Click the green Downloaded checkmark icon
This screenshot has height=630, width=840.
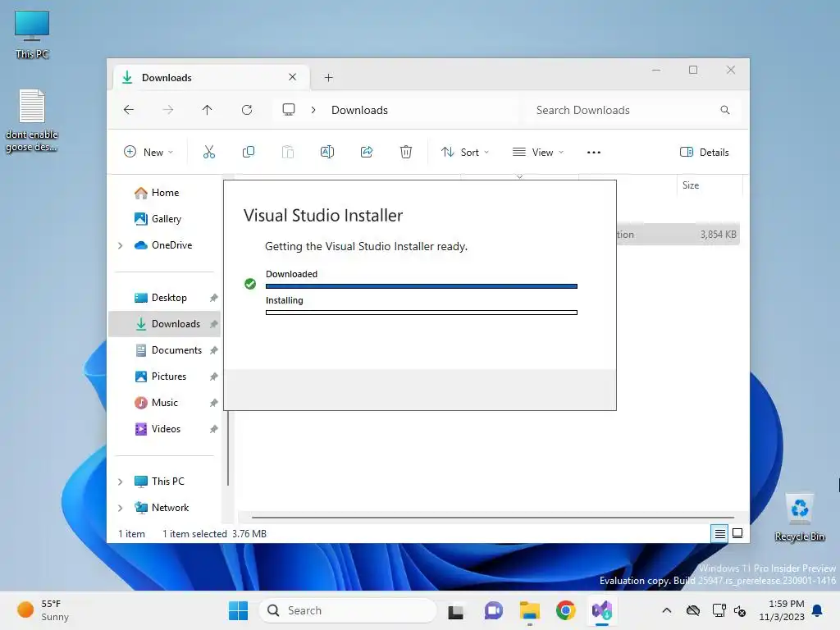[250, 284]
